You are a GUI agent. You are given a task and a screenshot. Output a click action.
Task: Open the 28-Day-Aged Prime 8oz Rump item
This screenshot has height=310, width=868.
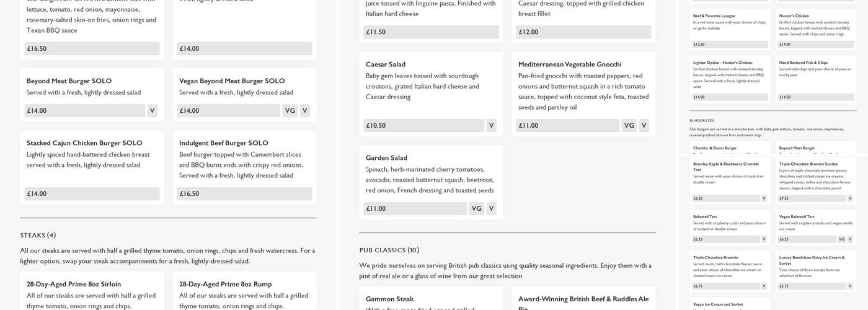[244, 291]
